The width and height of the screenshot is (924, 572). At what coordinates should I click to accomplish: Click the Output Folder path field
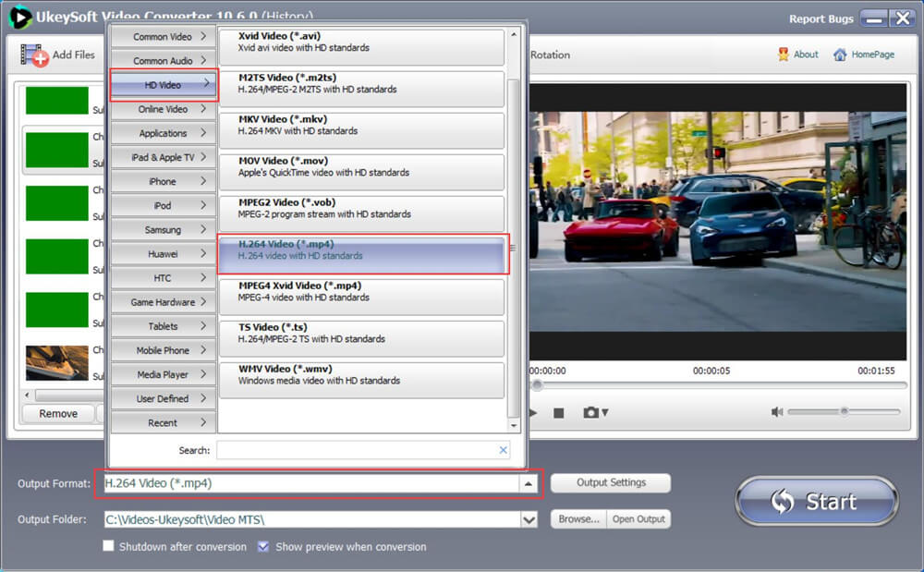[312, 519]
